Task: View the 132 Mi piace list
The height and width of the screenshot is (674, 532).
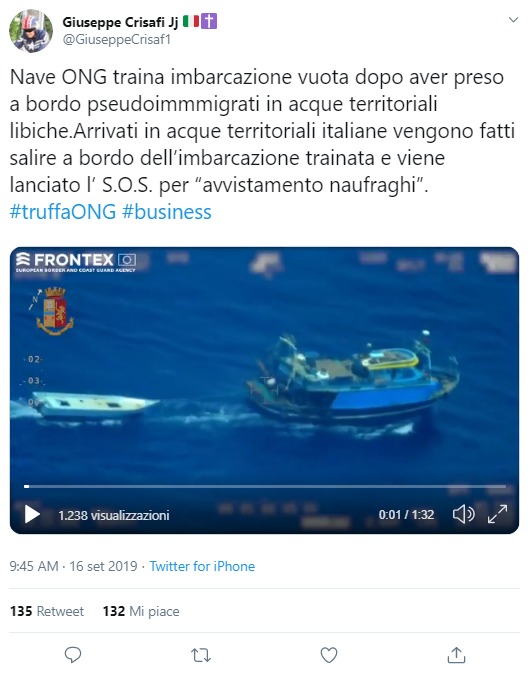Action: [x=141, y=611]
